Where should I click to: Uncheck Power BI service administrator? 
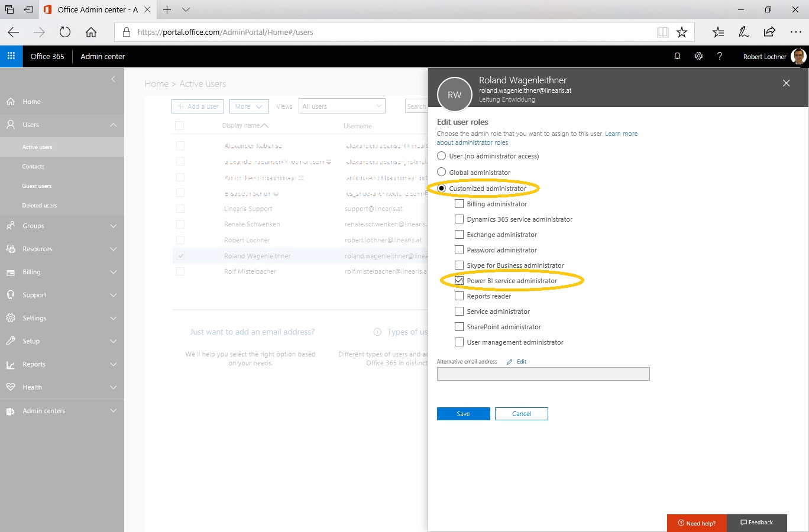pos(459,281)
